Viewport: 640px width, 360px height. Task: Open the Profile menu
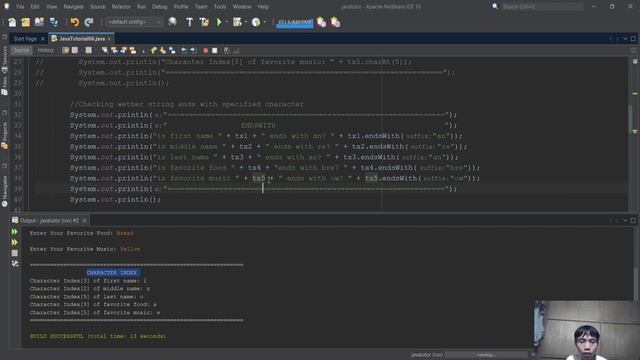(x=181, y=7)
